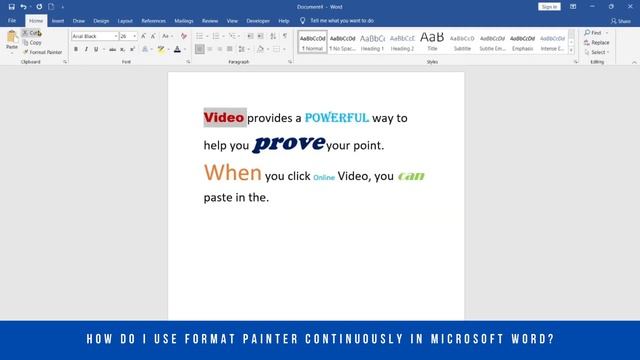Screen dimensions: 640x360
Task: Redo the last action
Action: coord(39,7)
